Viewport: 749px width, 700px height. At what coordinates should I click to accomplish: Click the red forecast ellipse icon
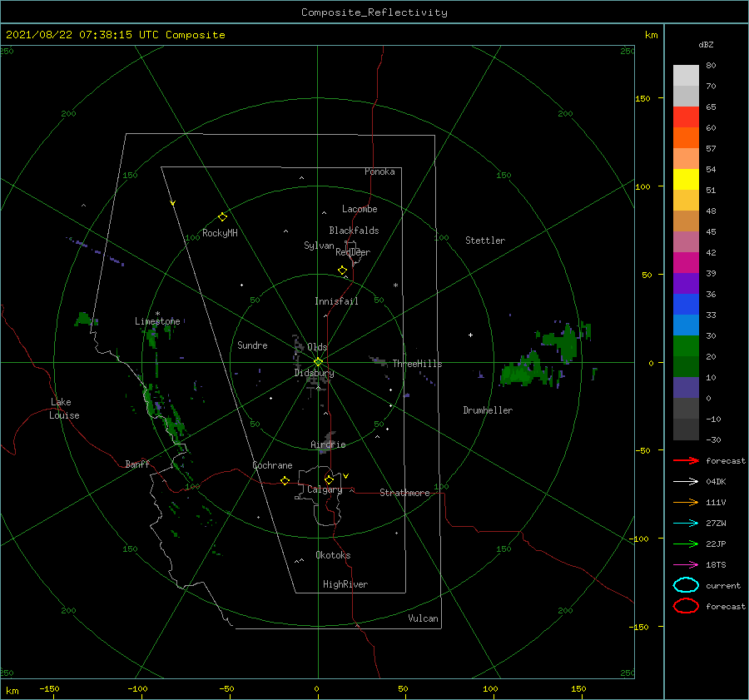point(686,606)
